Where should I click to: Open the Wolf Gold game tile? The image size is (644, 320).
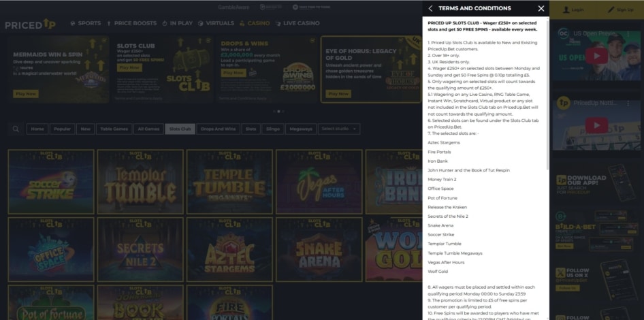pyautogui.click(x=394, y=249)
